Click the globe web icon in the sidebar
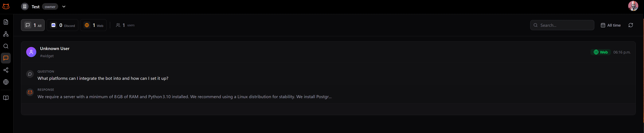644x133 pixels. pyautogui.click(x=6, y=82)
